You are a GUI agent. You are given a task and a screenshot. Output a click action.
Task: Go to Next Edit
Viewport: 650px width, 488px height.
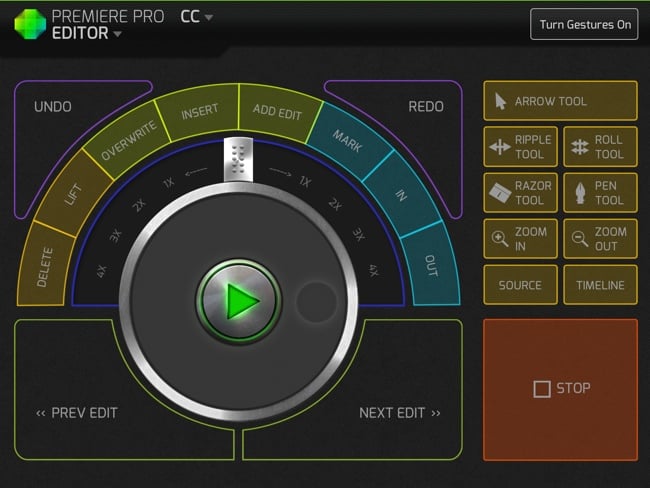tap(400, 413)
